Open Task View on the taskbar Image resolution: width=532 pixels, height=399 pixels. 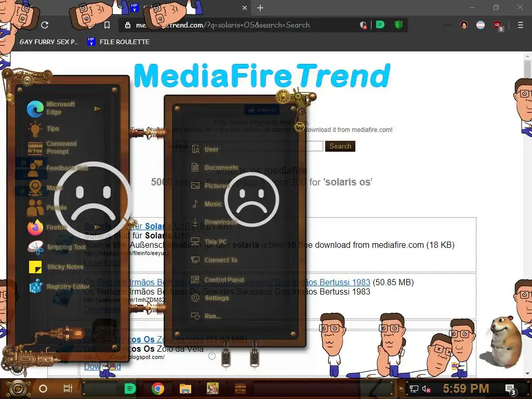[68, 389]
